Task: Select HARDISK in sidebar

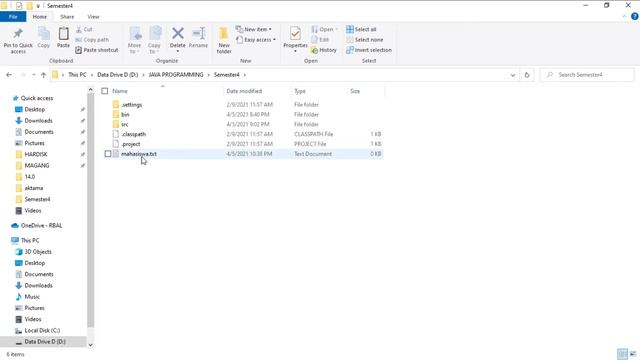Action: coord(36,154)
